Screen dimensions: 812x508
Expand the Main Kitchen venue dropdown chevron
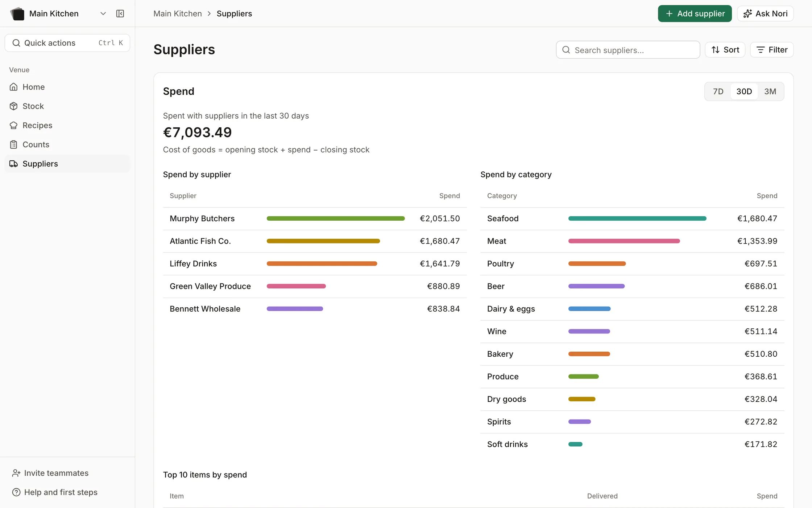pos(103,13)
